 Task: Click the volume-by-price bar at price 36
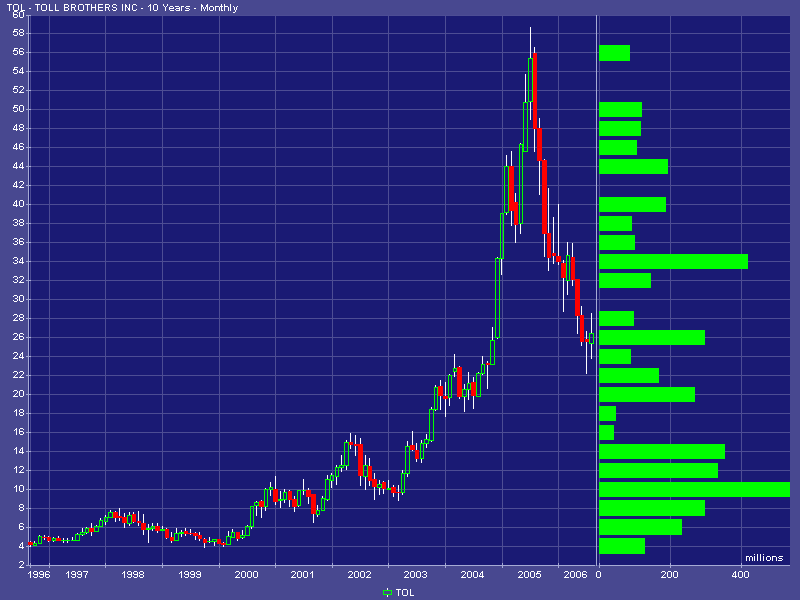pos(617,242)
